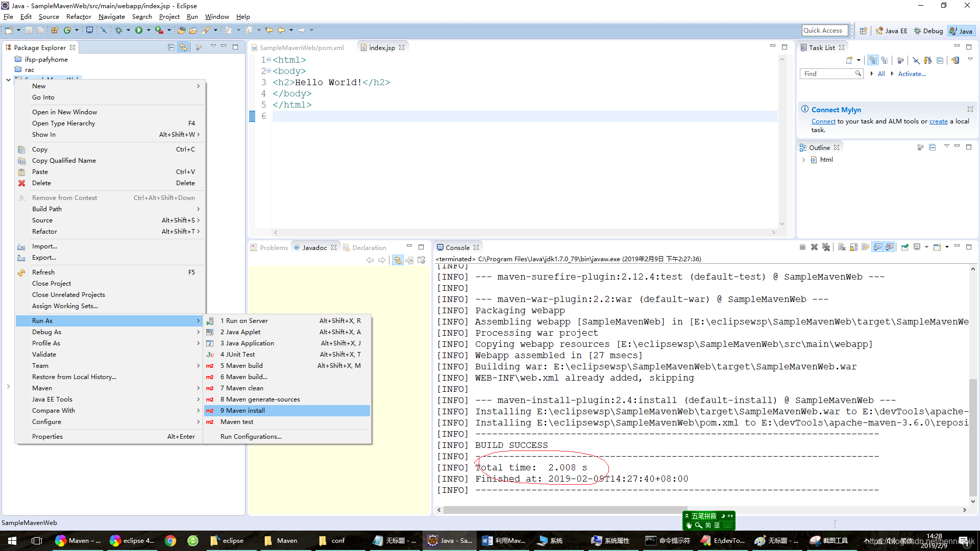Expand the html node in Outline

click(803, 160)
